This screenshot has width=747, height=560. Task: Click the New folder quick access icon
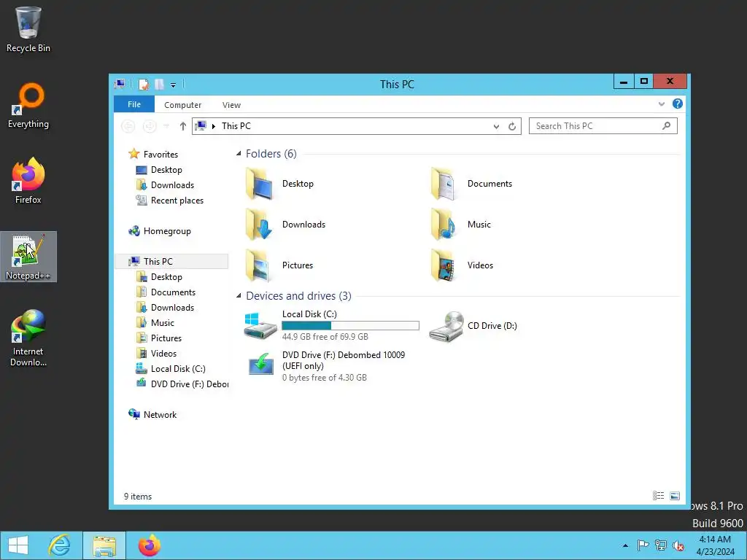tap(159, 85)
